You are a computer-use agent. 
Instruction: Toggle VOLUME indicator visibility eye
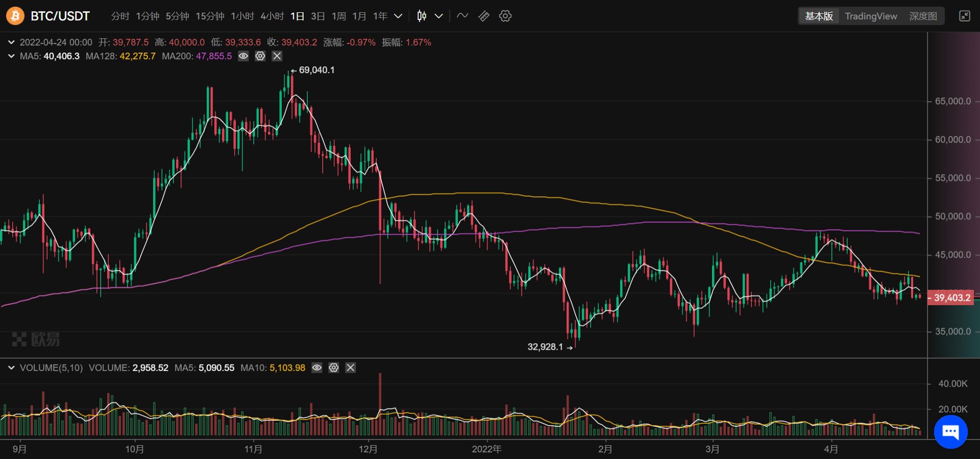[317, 368]
